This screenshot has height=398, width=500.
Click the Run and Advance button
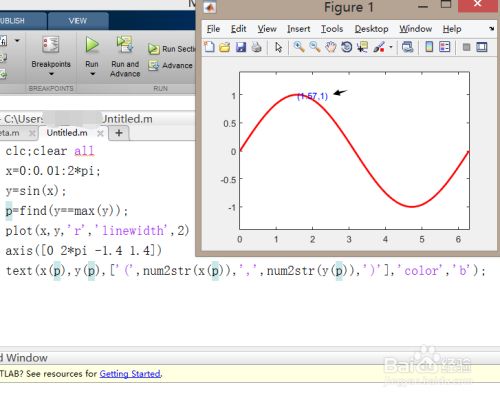(125, 56)
